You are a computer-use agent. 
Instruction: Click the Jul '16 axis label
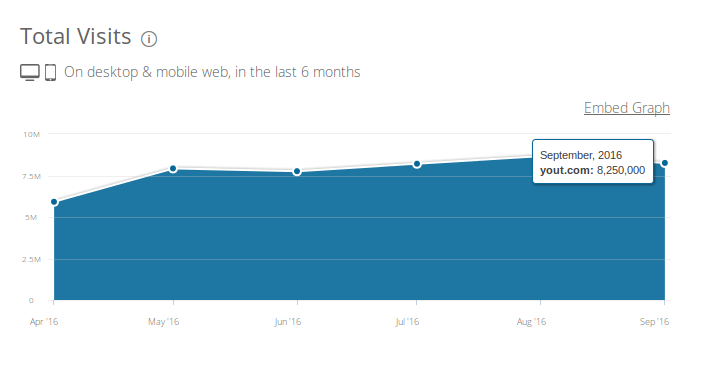coord(407,322)
